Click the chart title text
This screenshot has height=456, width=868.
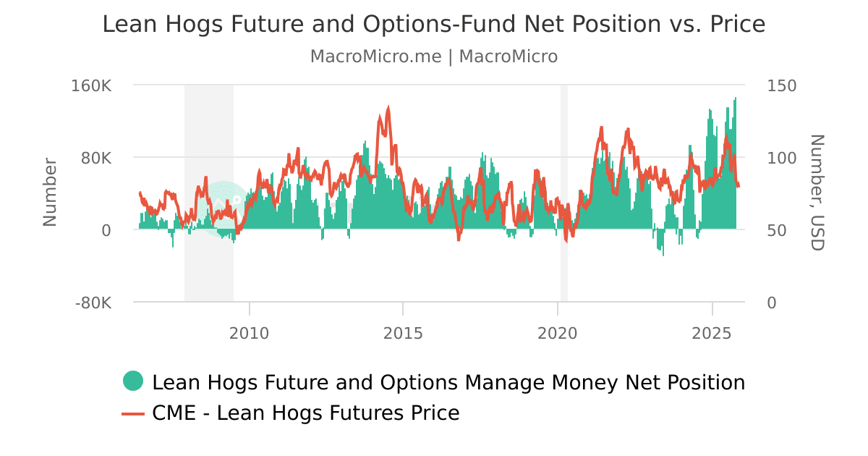433,25
